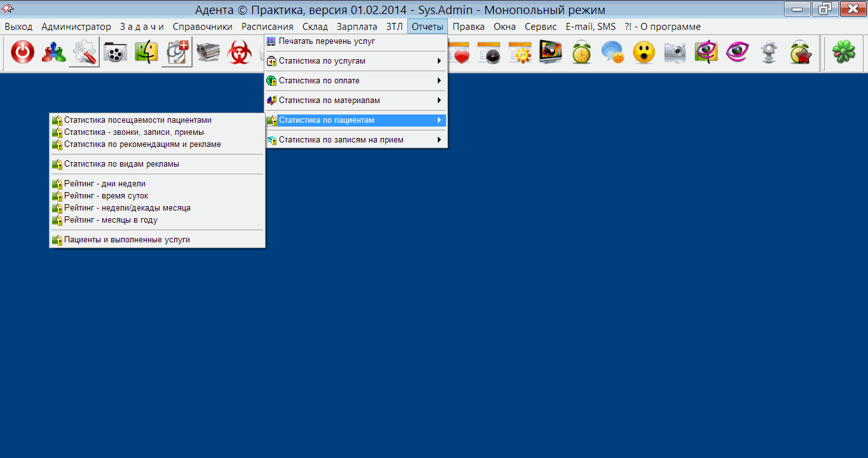Choose Статистика посещаемости пациентами
The width and height of the screenshot is (868, 458).
[137, 120]
